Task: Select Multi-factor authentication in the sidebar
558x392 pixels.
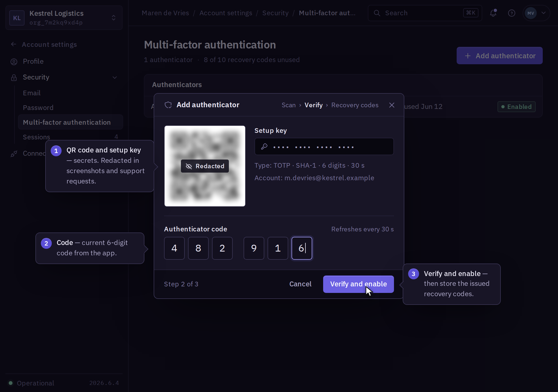Action: [x=71, y=122]
